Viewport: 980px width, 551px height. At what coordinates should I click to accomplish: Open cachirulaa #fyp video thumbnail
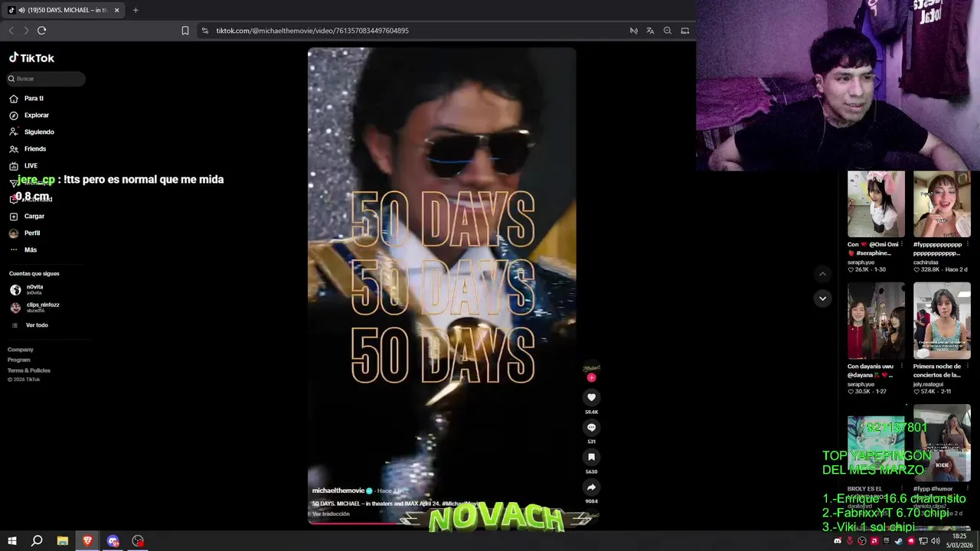coord(942,204)
